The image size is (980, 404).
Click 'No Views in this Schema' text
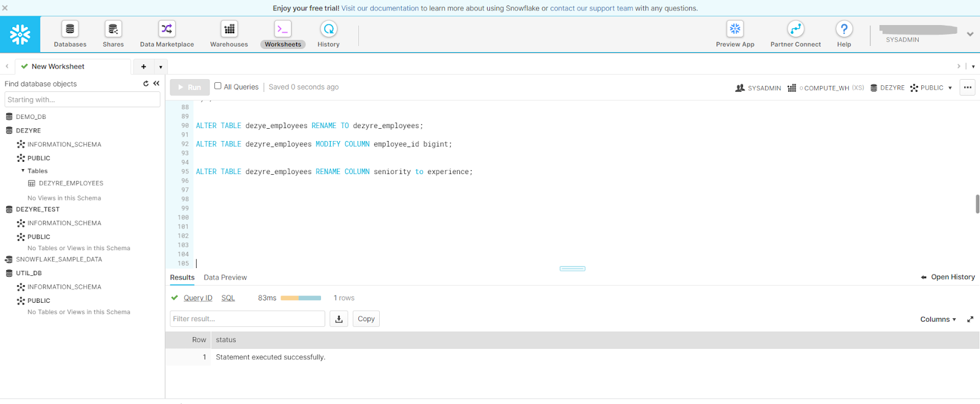[64, 198]
